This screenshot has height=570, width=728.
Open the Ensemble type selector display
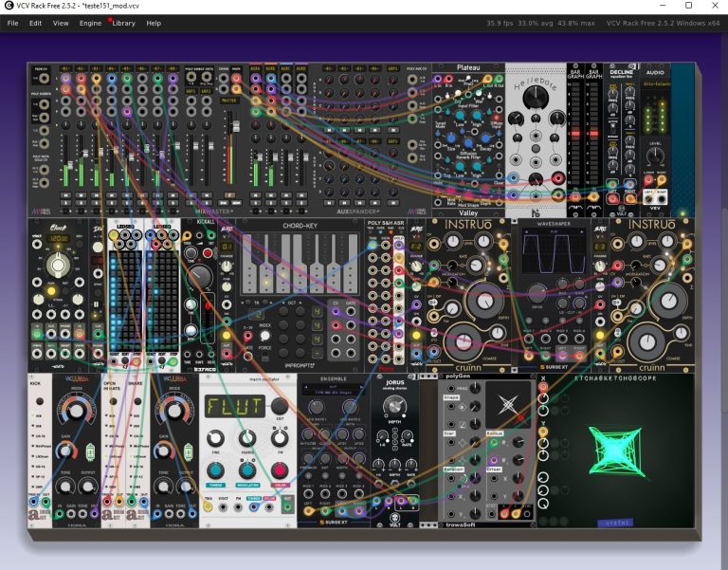point(334,390)
